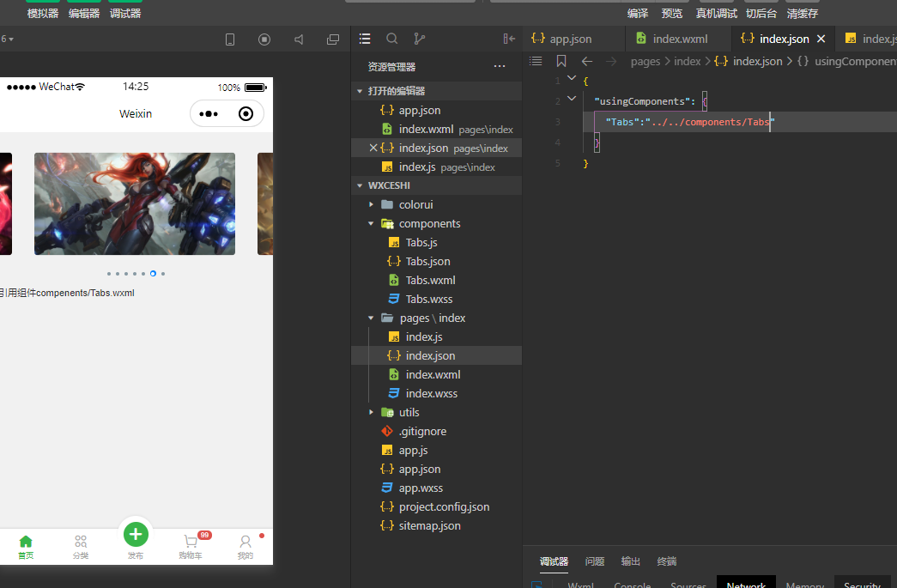Screen dimensions: 897x588
Task: Navigate back with left arrow in editor
Action: [587, 61]
